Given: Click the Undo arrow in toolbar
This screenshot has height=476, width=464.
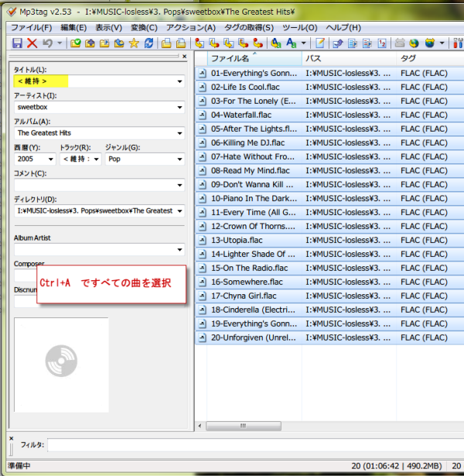Looking at the screenshot, I should 48,43.
